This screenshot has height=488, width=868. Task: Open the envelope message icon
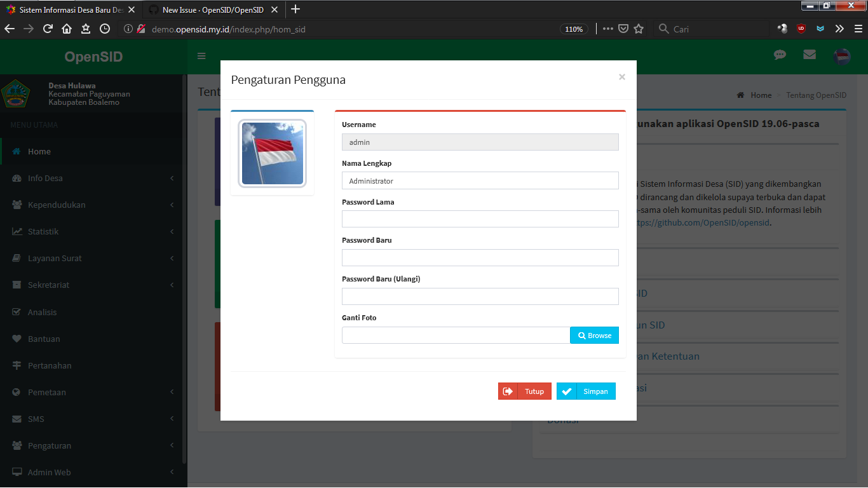tap(810, 55)
